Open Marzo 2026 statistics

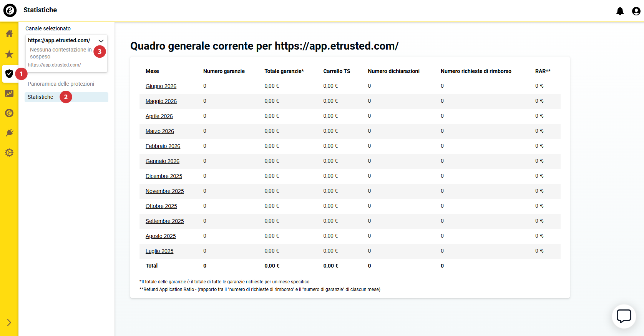160,131
